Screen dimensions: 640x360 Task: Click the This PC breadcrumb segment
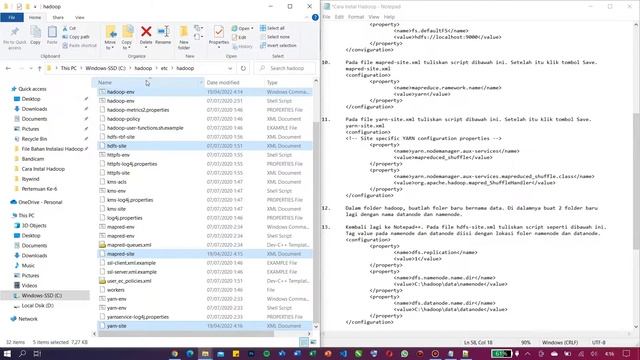pyautogui.click(x=69, y=68)
